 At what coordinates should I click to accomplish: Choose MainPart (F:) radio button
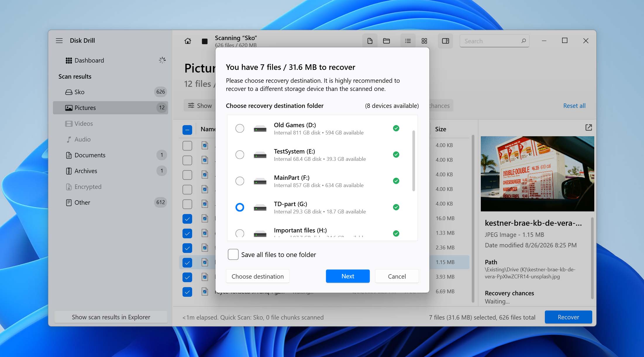point(240,181)
